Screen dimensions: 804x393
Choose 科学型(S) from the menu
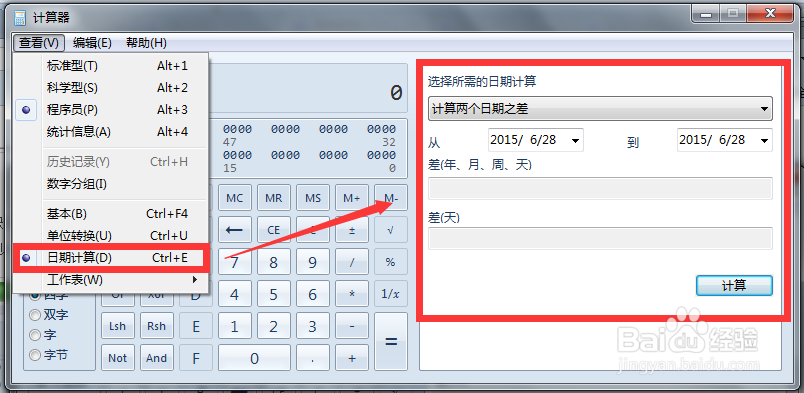pos(110,88)
